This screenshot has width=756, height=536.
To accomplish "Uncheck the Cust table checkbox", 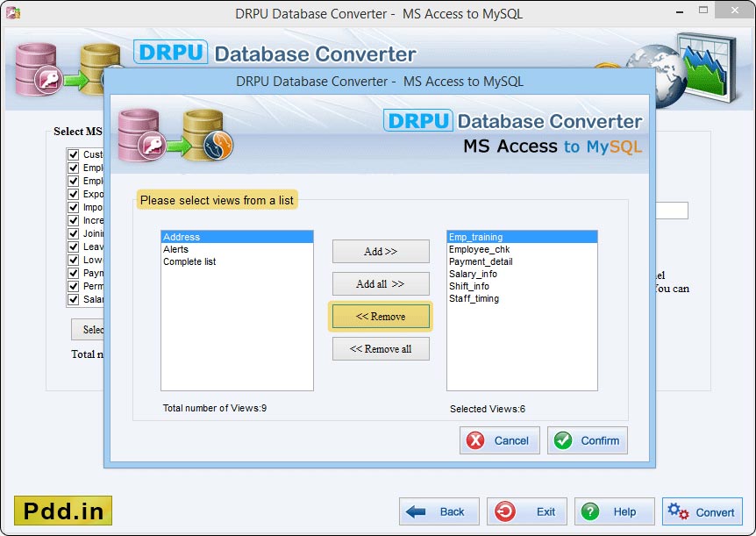I will pos(74,154).
